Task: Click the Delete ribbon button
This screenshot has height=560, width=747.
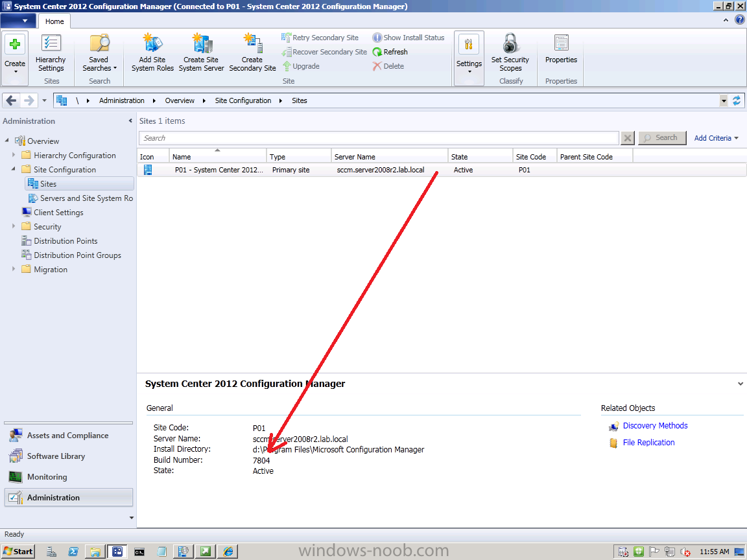Action: [x=388, y=66]
